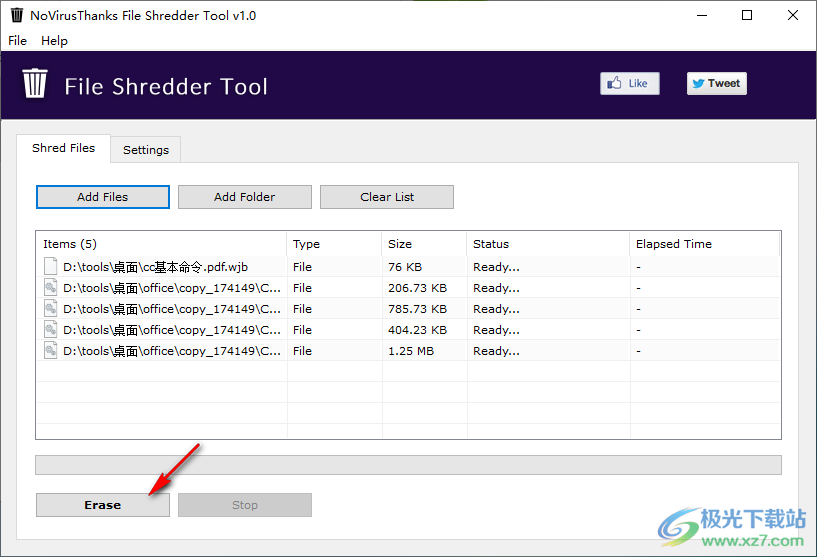Switch to the Settings tab
The height and width of the screenshot is (557, 817).
pyautogui.click(x=146, y=150)
